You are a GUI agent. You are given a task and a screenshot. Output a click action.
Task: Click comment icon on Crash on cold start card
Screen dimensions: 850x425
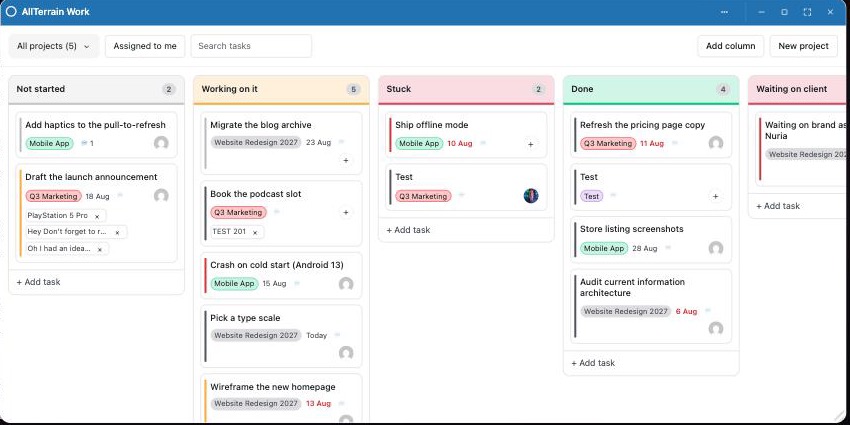297,283
